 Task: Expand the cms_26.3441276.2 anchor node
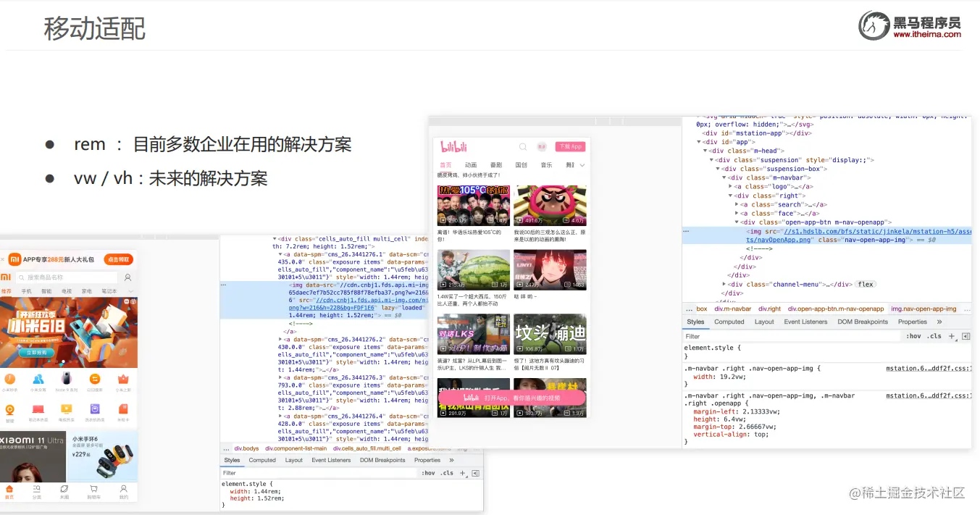pyautogui.click(x=280, y=339)
